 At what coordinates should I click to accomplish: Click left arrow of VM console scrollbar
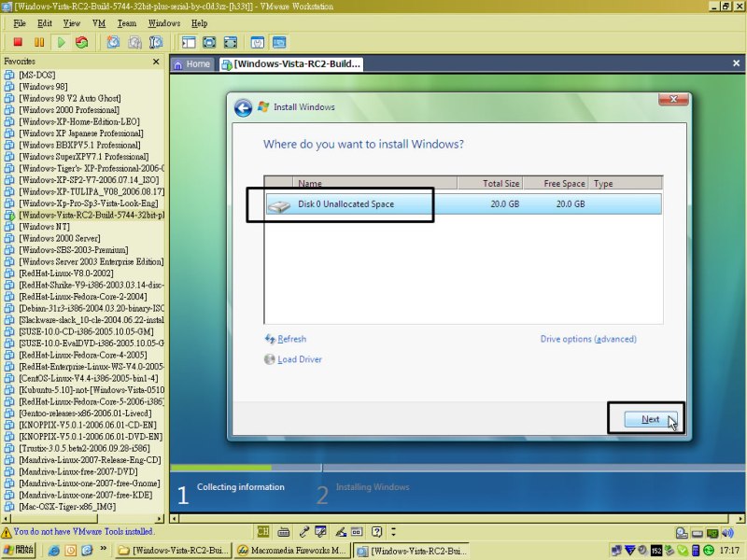tap(175, 518)
